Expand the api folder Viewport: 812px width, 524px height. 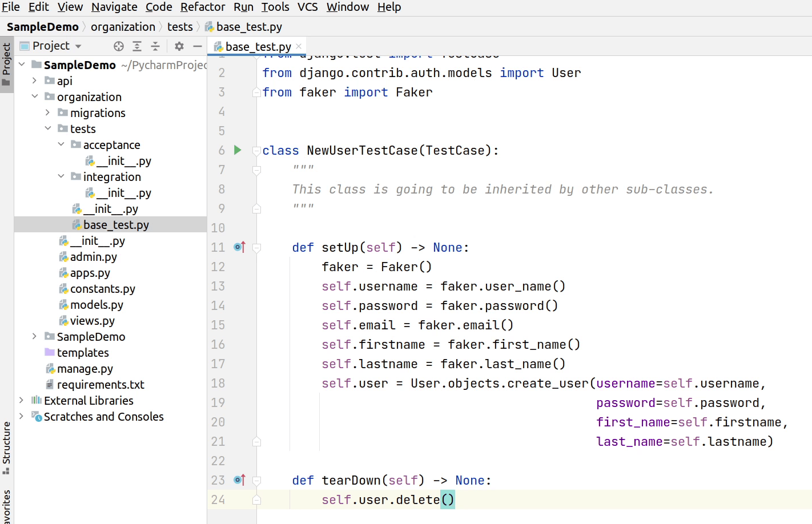pyautogui.click(x=34, y=81)
